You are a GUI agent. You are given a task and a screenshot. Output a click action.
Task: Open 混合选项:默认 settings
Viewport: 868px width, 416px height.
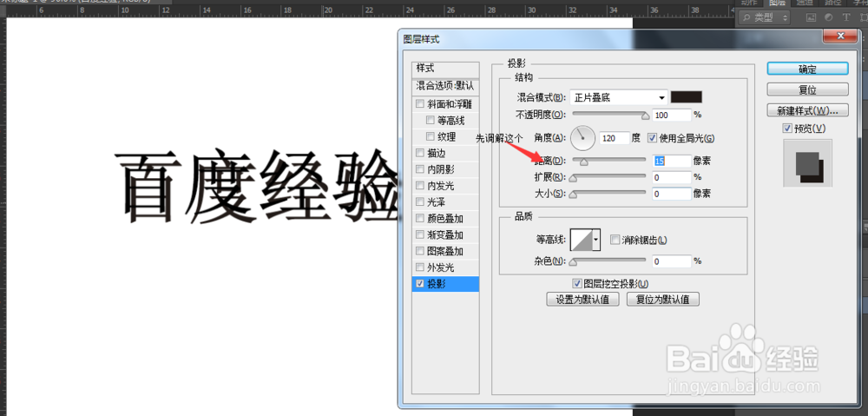click(445, 86)
